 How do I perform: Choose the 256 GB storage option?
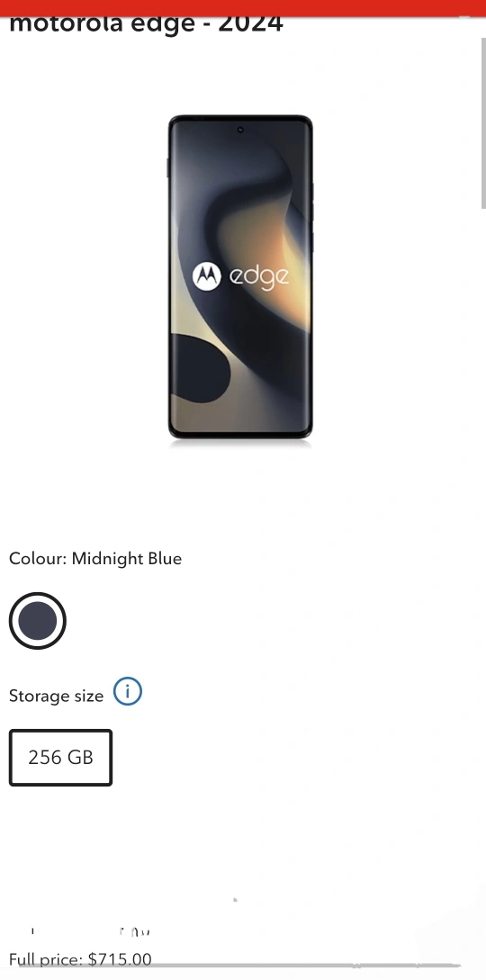click(60, 758)
